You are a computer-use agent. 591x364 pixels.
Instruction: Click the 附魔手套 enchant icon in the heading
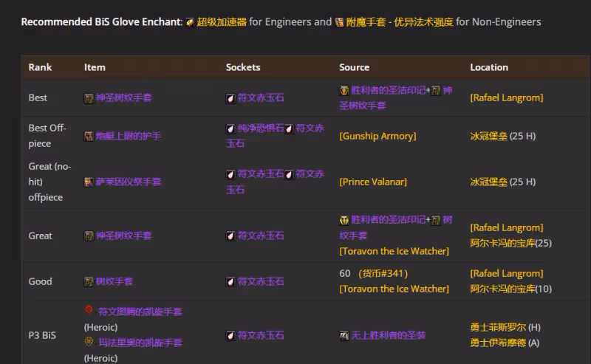(x=339, y=23)
